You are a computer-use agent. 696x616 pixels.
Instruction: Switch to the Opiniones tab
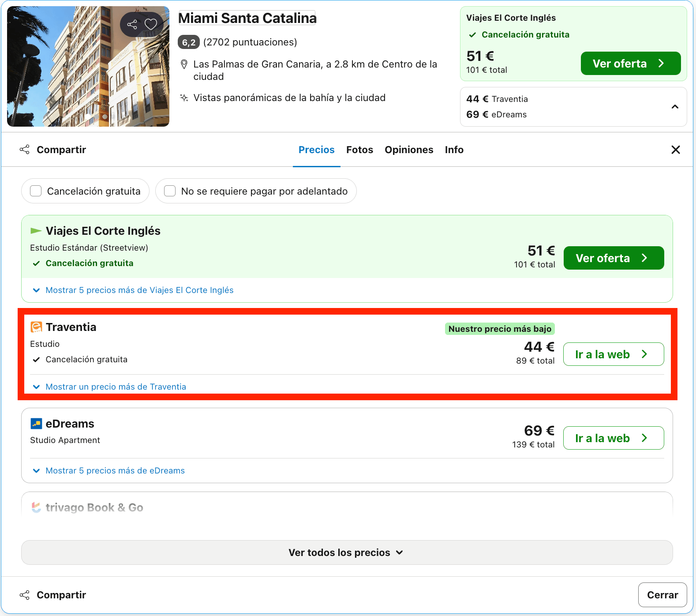(409, 150)
